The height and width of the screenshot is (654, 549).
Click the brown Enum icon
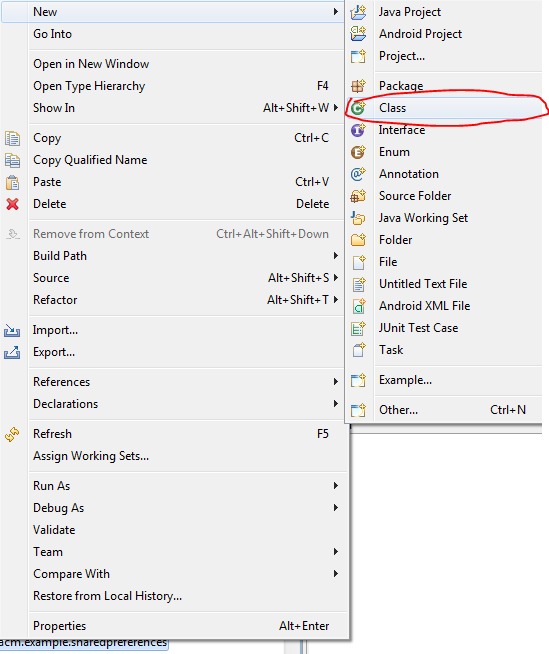358,152
